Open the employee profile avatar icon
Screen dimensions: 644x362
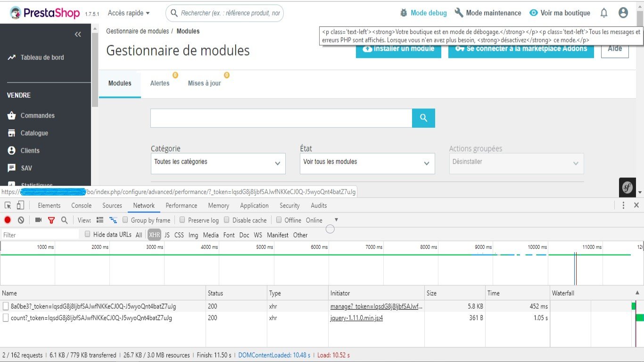pyautogui.click(x=623, y=13)
